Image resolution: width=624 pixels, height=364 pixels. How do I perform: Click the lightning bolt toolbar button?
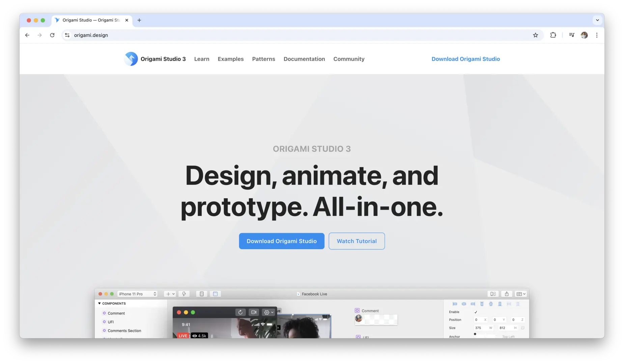[x=184, y=294]
